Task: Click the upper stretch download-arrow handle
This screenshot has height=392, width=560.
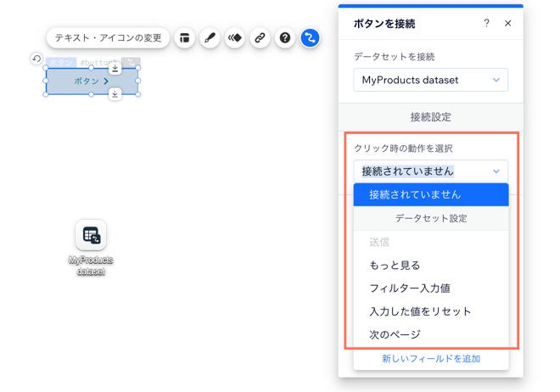Action: 115,68
